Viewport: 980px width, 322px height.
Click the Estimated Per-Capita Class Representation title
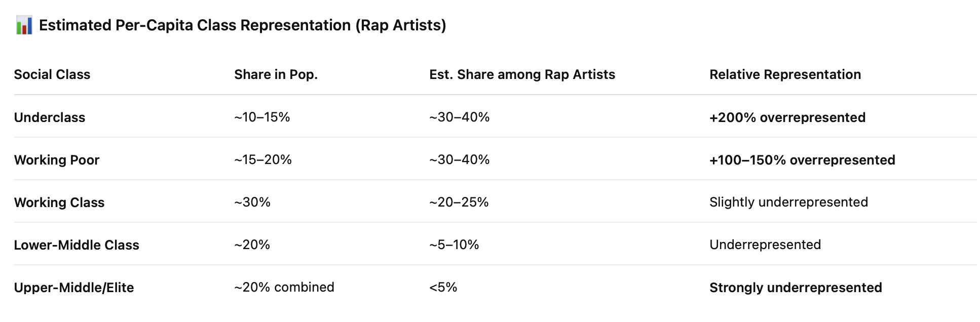pos(242,25)
